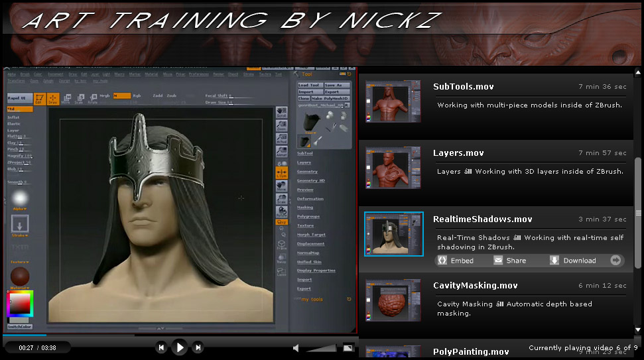Screen dimensions: 644x360
Task: Expand the Layers subpalette
Action: (304, 162)
